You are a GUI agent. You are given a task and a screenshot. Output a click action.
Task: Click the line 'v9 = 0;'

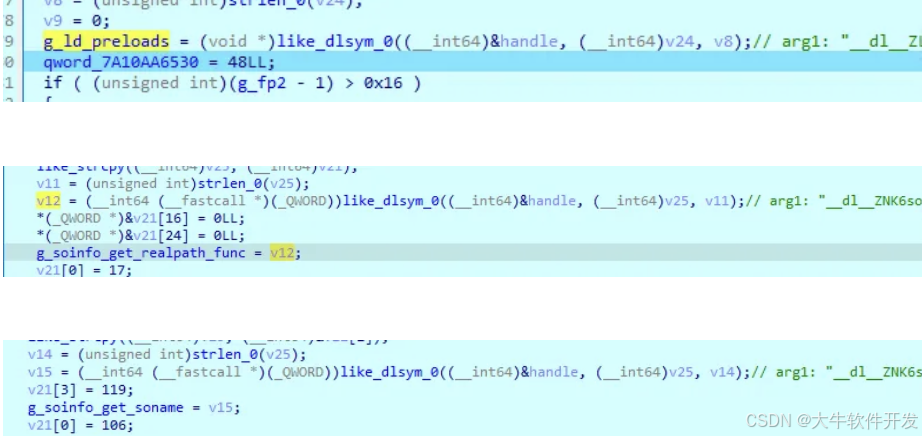click(x=76, y=21)
